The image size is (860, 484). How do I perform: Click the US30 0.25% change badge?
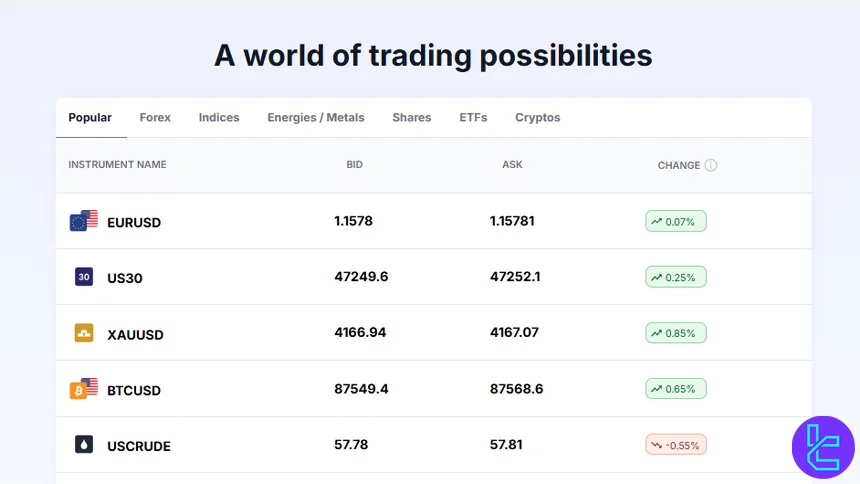click(x=676, y=277)
